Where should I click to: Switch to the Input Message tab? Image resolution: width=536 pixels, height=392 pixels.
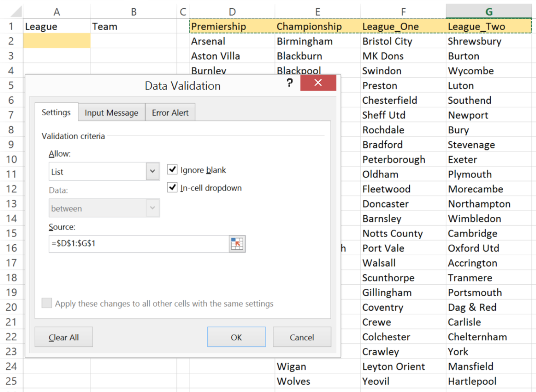pyautogui.click(x=111, y=112)
